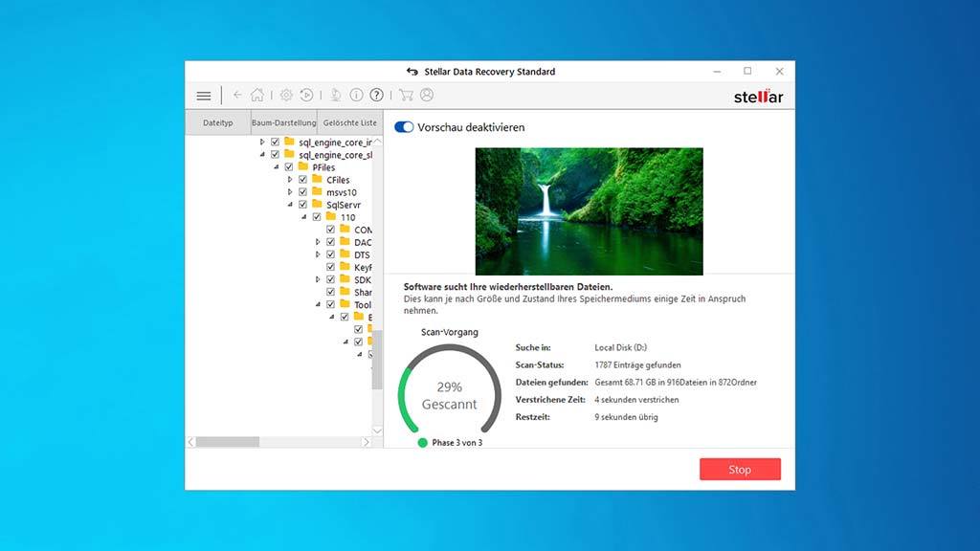
Task: Collapse the sql_engine_core_sl folder
Action: 262,154
